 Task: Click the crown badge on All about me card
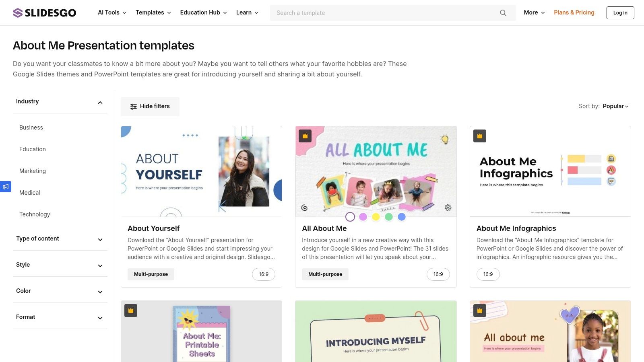[480, 311]
